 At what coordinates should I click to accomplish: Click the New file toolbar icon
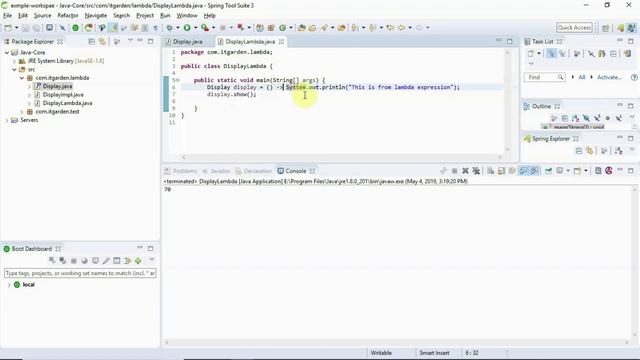point(8,28)
